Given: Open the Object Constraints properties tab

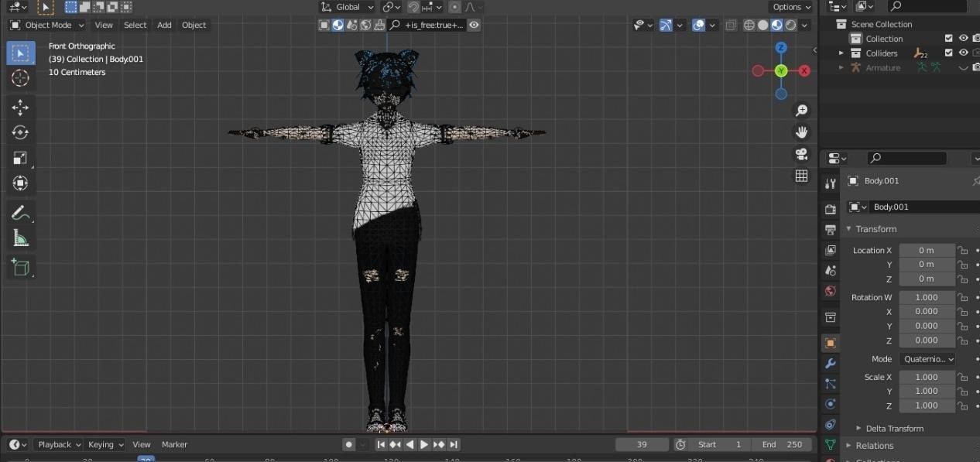Looking at the screenshot, I should point(831,424).
